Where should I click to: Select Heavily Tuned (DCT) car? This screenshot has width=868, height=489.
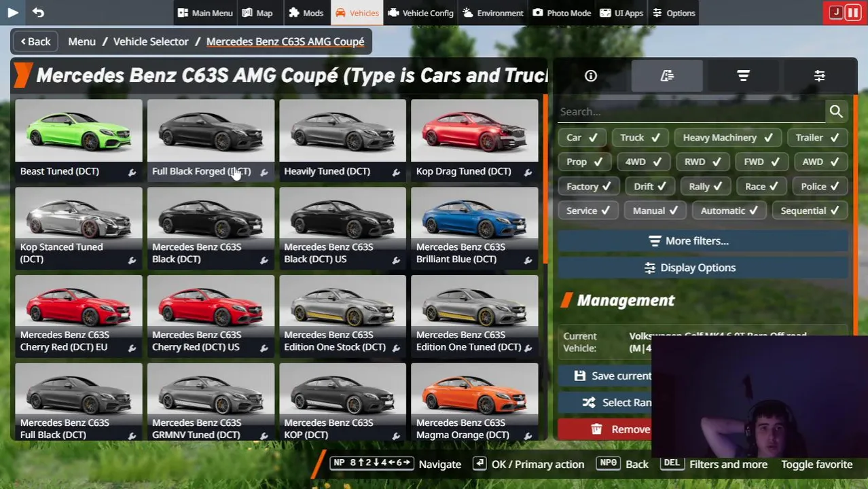[342, 140]
